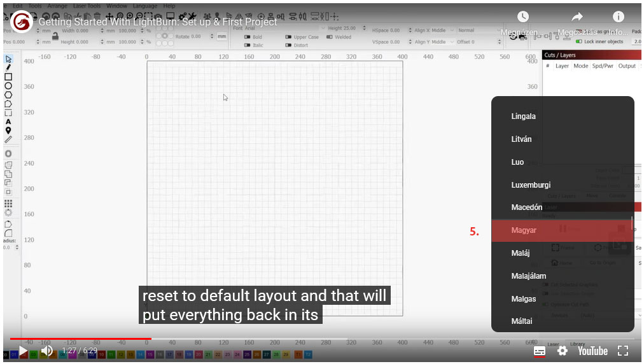644x364 pixels.
Task: Open the YouTube player settings gear
Action: point(563,351)
